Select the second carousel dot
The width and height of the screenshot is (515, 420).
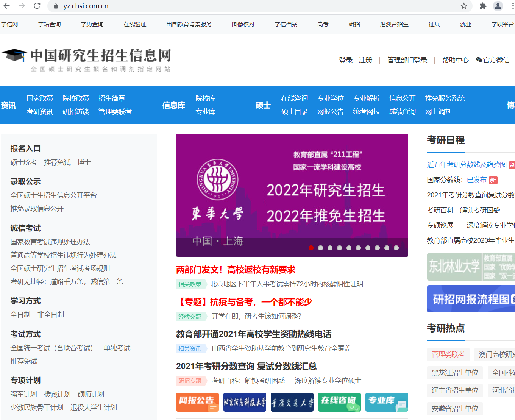tap(321, 248)
